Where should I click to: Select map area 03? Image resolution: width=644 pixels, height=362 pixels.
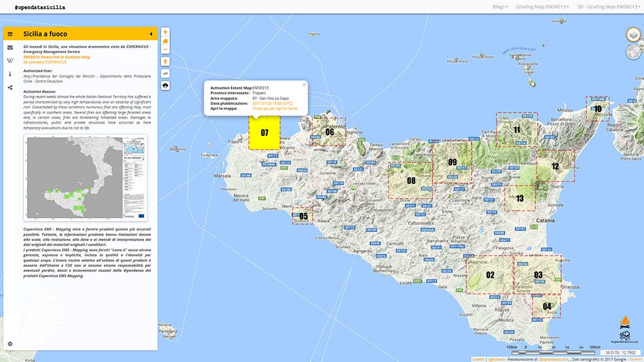538,274
